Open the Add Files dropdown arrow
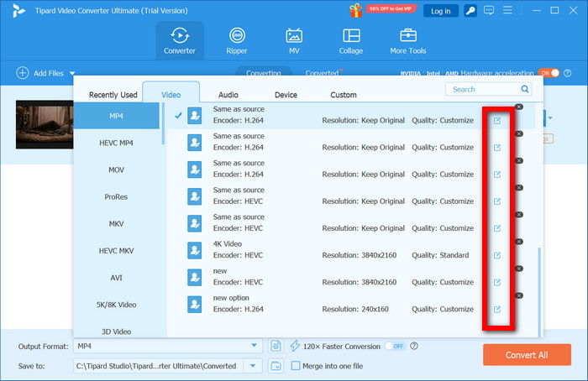The height and width of the screenshot is (381, 588). click(72, 74)
